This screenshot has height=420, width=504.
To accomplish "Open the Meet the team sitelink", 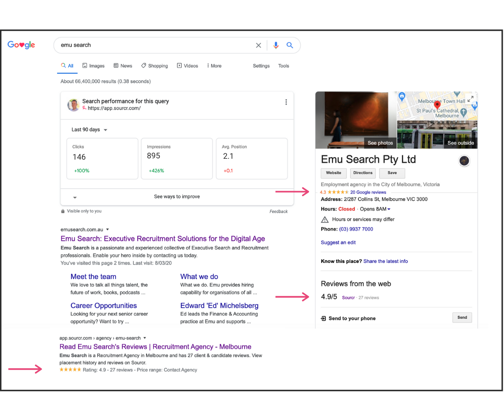I will click(93, 276).
